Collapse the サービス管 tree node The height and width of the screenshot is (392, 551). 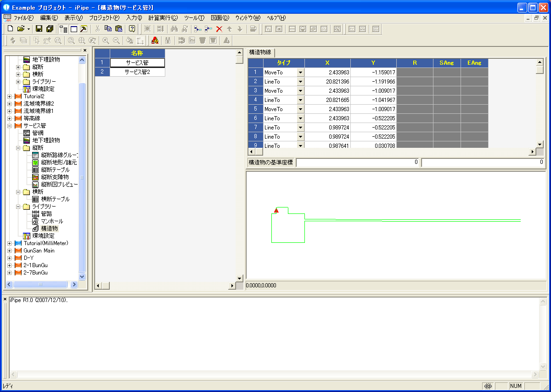(x=10, y=125)
